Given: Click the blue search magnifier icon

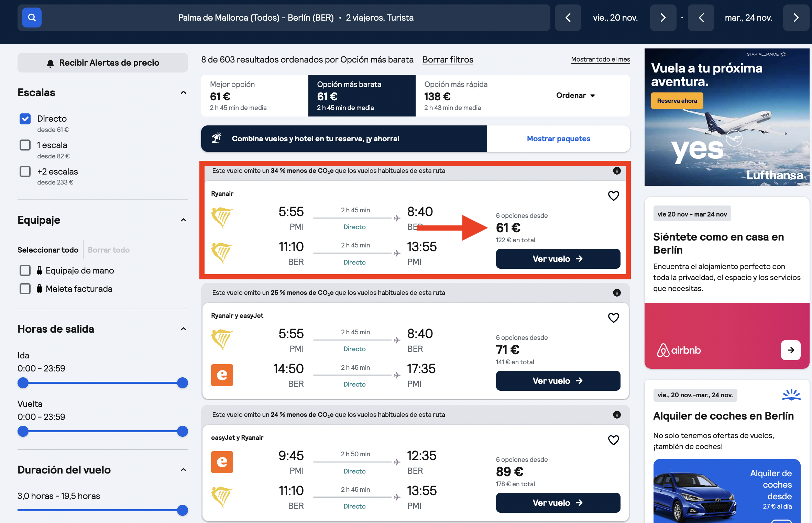Looking at the screenshot, I should click(x=32, y=18).
